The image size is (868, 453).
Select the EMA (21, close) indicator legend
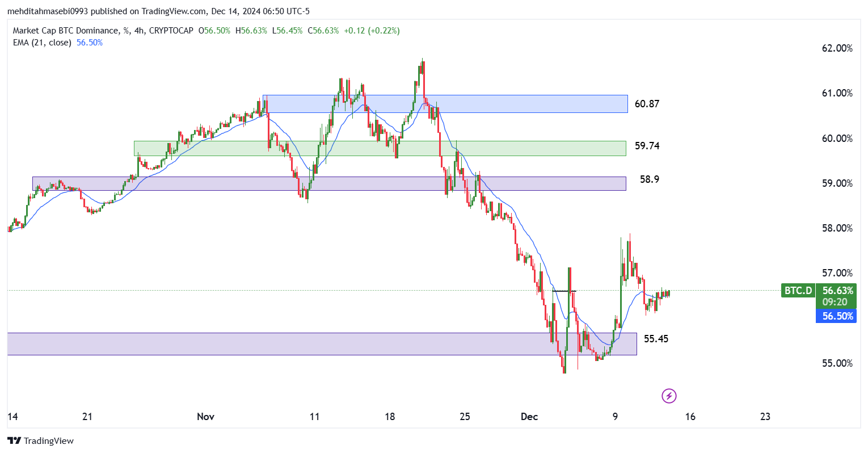click(41, 43)
